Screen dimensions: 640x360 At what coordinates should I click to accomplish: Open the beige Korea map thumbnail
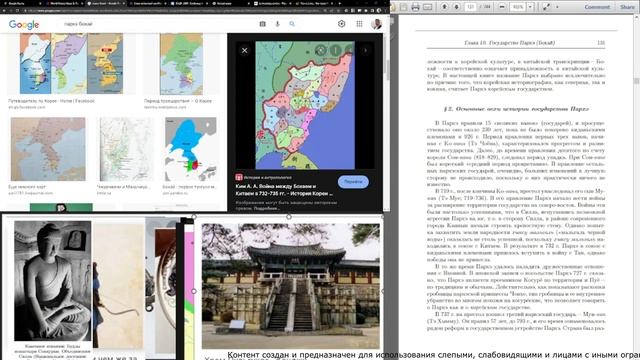[x=48, y=149]
